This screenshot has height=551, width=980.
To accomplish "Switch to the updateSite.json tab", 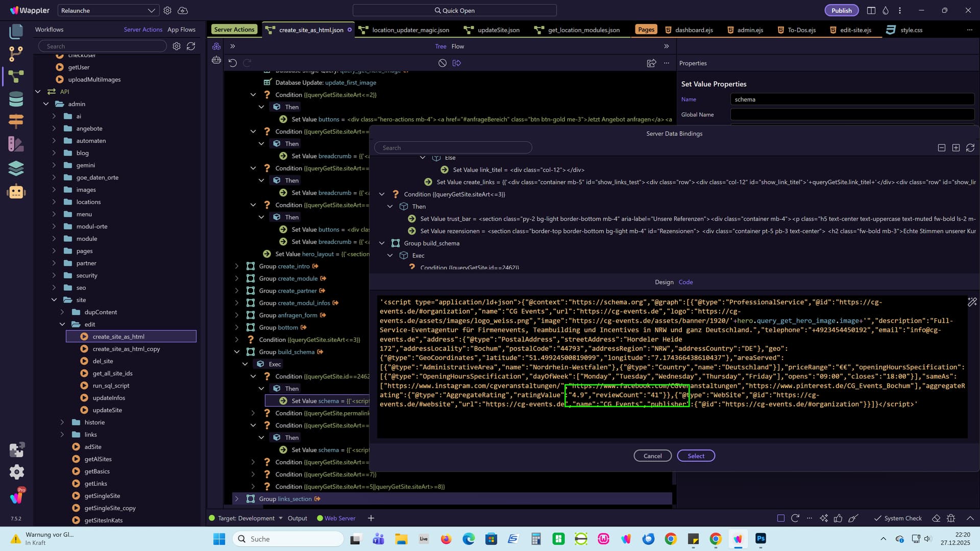I will [498, 30].
